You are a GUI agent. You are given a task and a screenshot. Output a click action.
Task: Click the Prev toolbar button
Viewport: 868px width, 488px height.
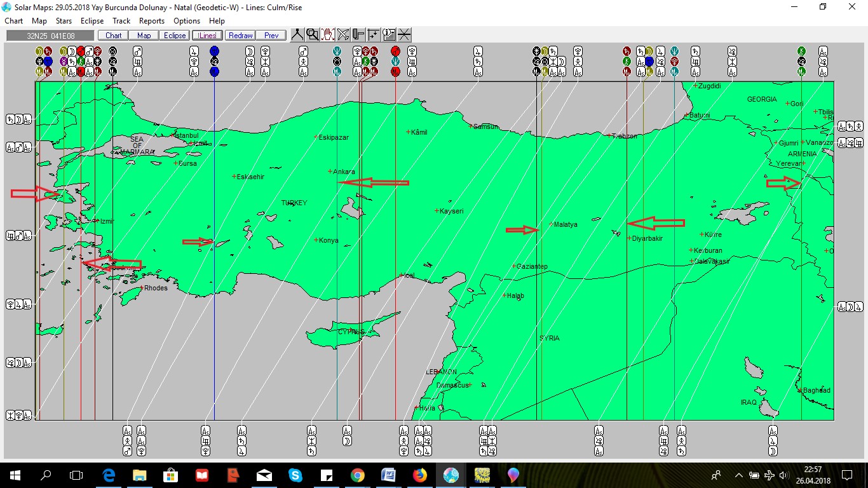271,36
